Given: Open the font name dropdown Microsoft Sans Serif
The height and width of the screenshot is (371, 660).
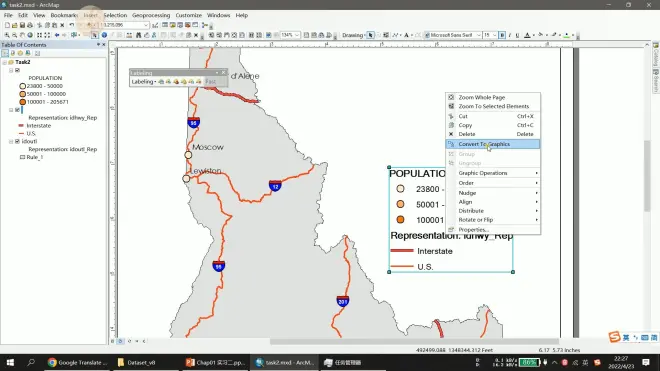Looking at the screenshot, I should 452,35.
